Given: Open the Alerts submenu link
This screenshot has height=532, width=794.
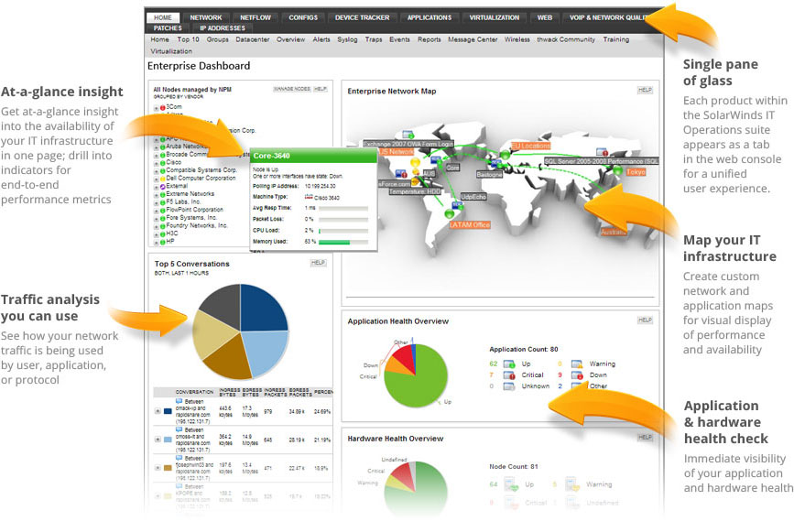Looking at the screenshot, I should click(x=321, y=39).
